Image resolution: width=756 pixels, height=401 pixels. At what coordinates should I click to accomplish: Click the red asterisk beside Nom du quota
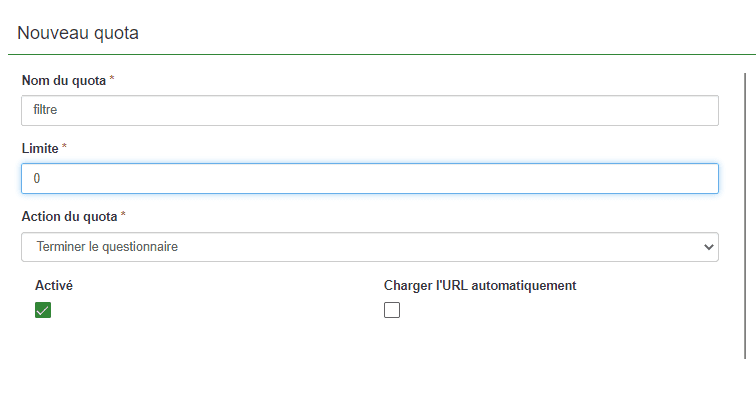pyautogui.click(x=112, y=79)
